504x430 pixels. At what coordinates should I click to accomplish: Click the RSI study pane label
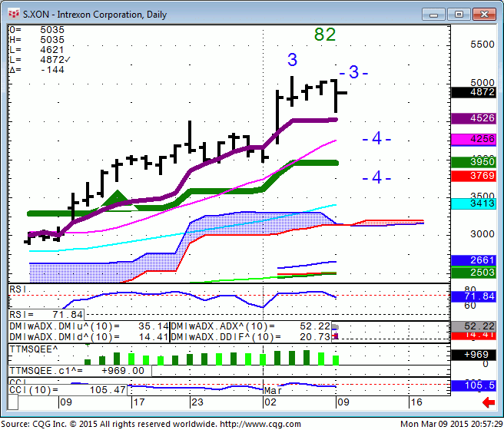click(x=18, y=289)
